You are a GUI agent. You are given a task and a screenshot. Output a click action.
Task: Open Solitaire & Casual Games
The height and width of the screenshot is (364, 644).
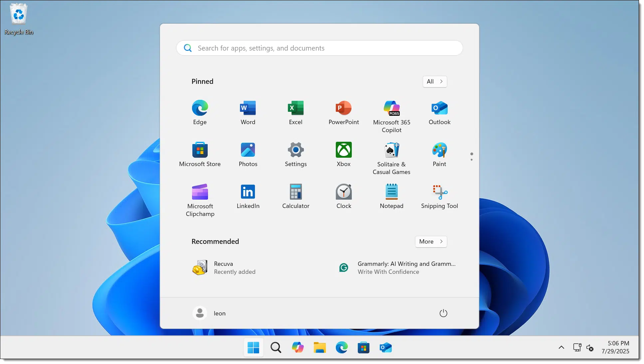(x=391, y=158)
